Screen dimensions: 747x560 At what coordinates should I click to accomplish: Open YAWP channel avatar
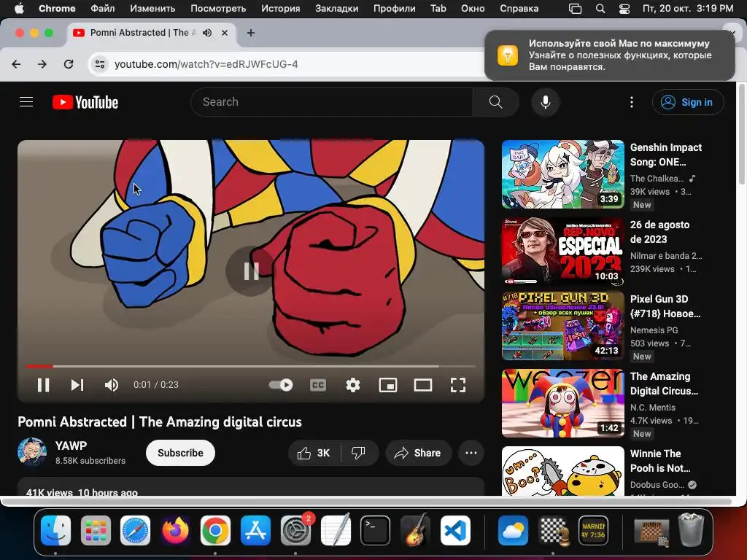32,452
